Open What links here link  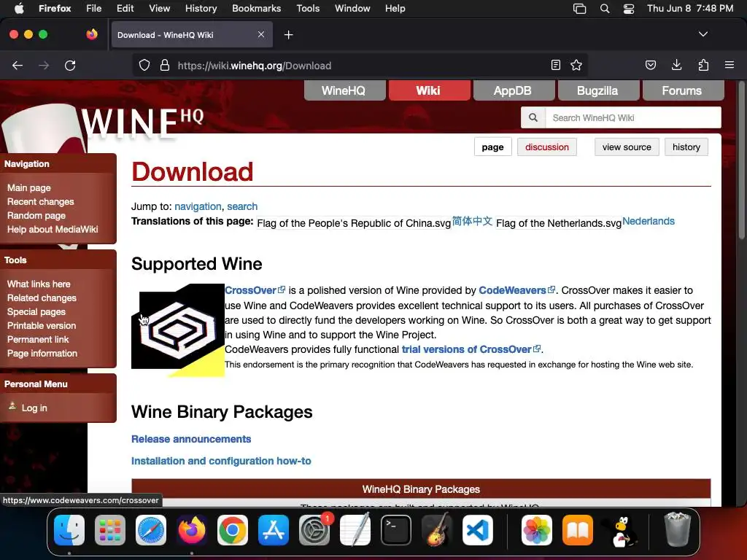(x=39, y=284)
